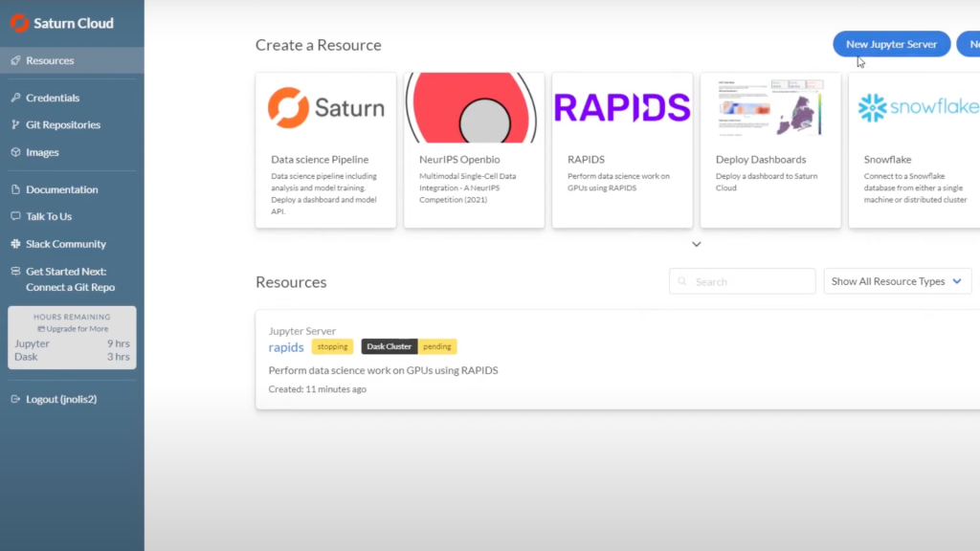Viewport: 980px width, 551px height.
Task: Click the Talk To Us chat icon
Action: click(x=15, y=216)
